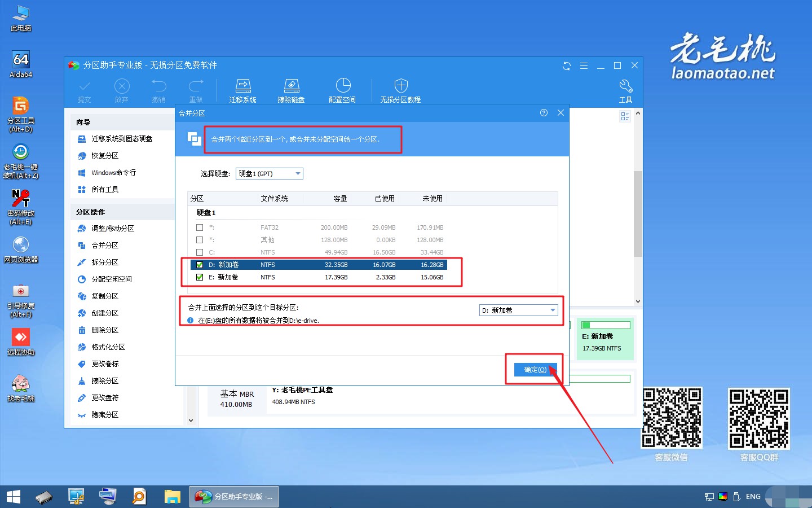Click the 放弃 discard icon
This screenshot has height=508, width=812.
tap(122, 90)
